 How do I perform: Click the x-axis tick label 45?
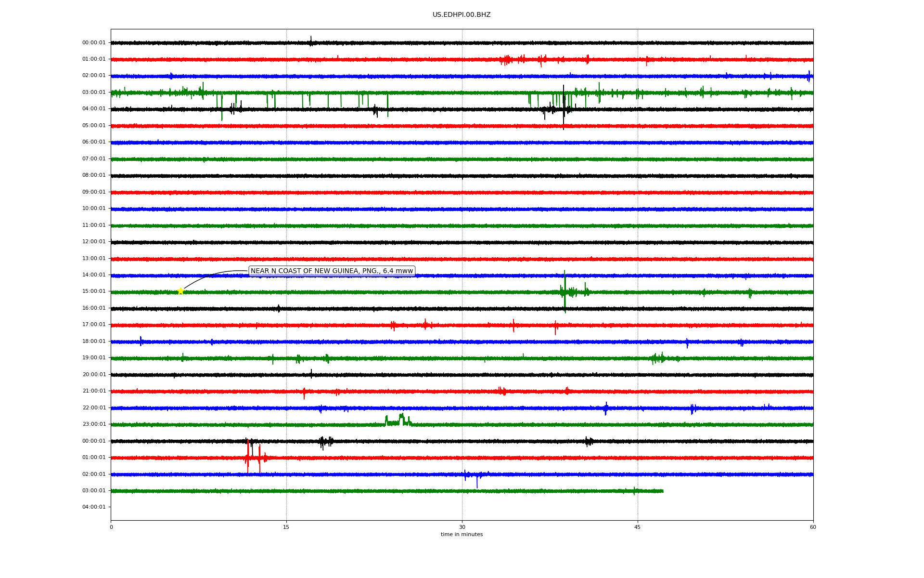(638, 527)
